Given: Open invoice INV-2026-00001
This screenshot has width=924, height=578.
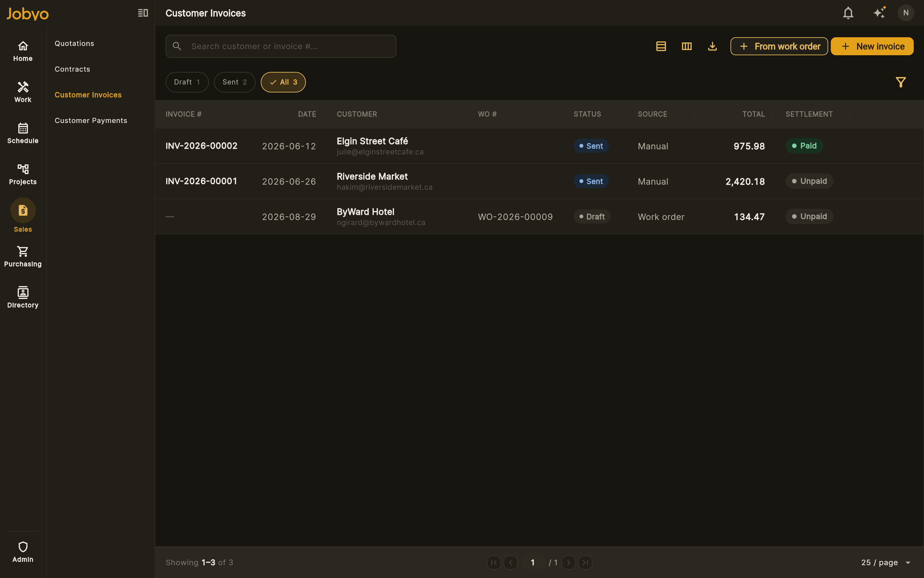Looking at the screenshot, I should (201, 181).
